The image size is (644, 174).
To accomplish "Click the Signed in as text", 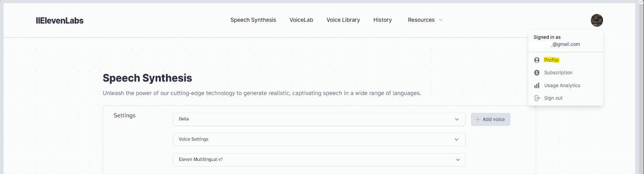I will click(x=547, y=38).
